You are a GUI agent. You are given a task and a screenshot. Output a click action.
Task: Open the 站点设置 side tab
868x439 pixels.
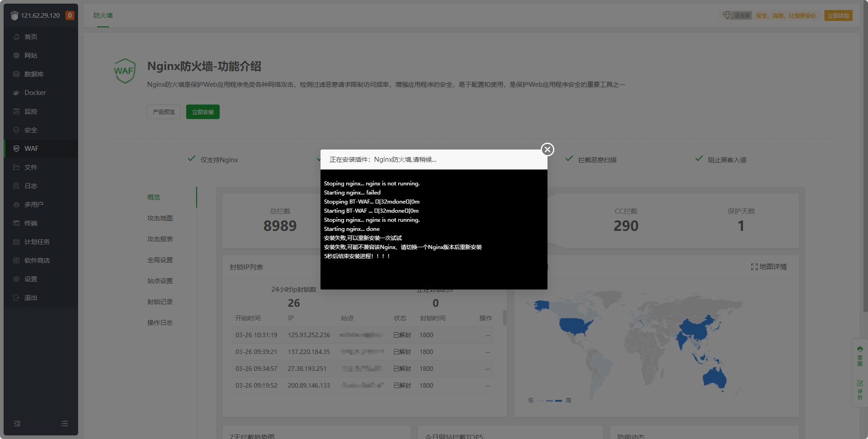pyautogui.click(x=160, y=281)
